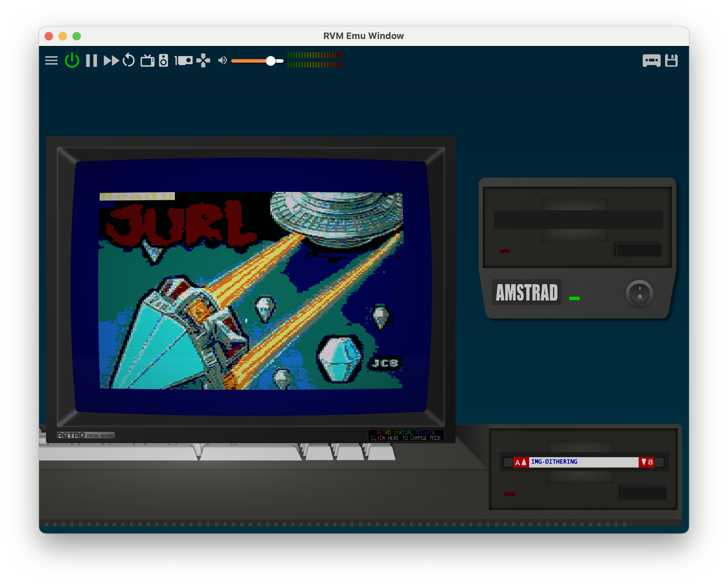Click side A marker on inserted disk
The width and height of the screenshot is (728, 585).
(x=521, y=462)
